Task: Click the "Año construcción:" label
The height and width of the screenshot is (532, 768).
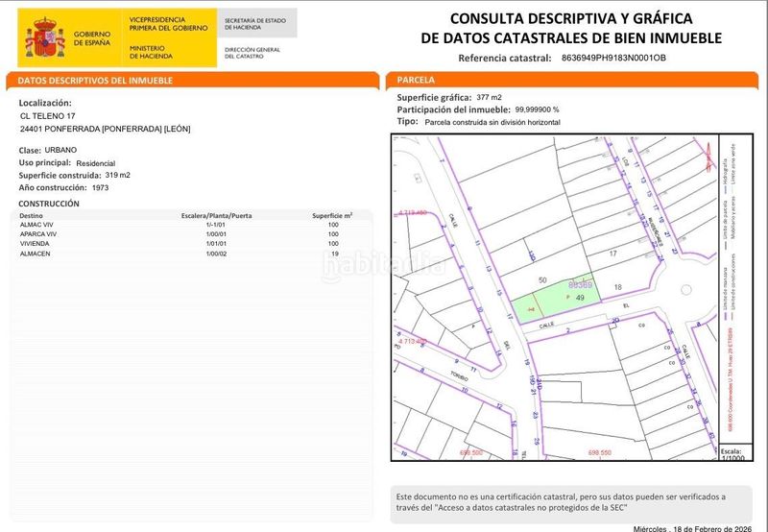Action: coord(53,187)
